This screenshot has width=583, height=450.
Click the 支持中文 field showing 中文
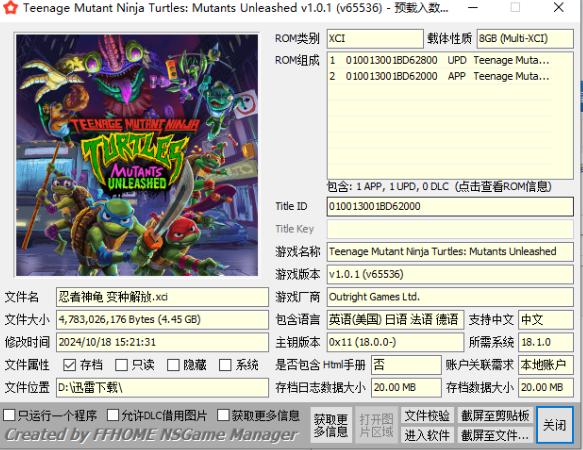coord(546,320)
